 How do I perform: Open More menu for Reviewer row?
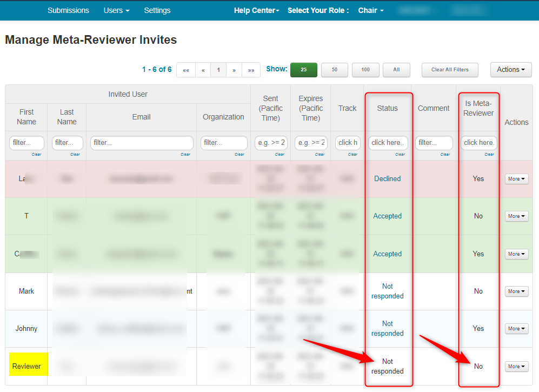tap(516, 367)
